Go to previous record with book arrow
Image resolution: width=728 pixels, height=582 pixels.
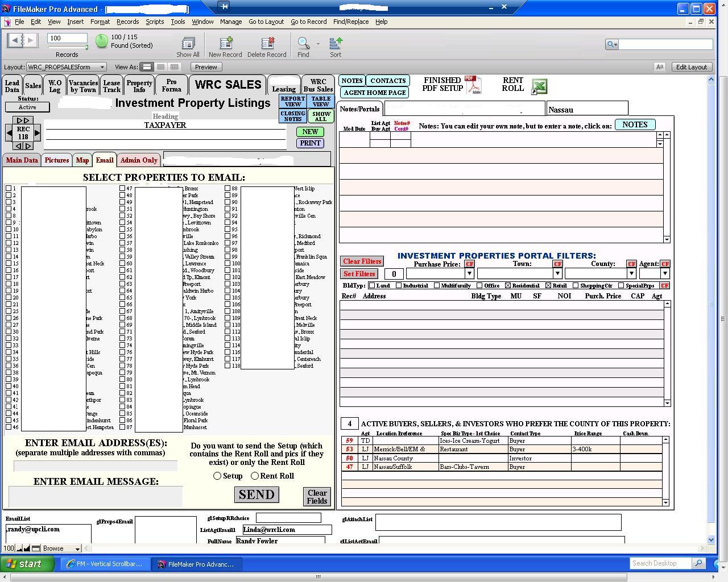coord(15,40)
